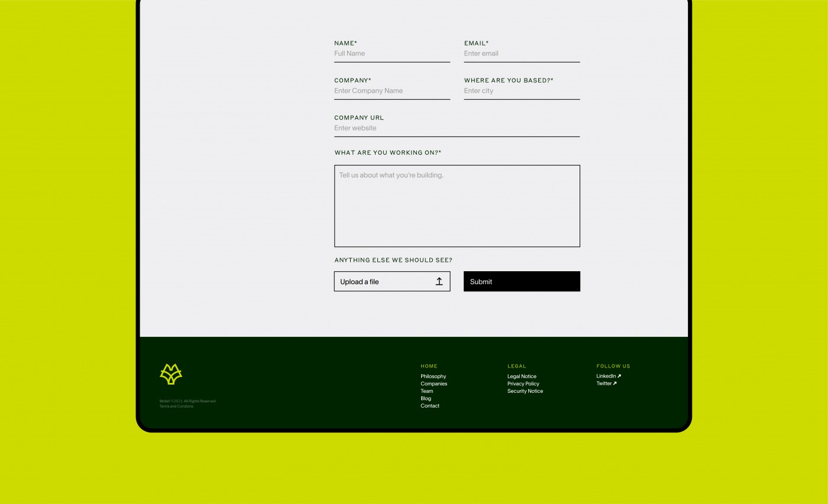The height and width of the screenshot is (504, 828).
Task: Click the Enter city input field
Action: [x=521, y=91]
